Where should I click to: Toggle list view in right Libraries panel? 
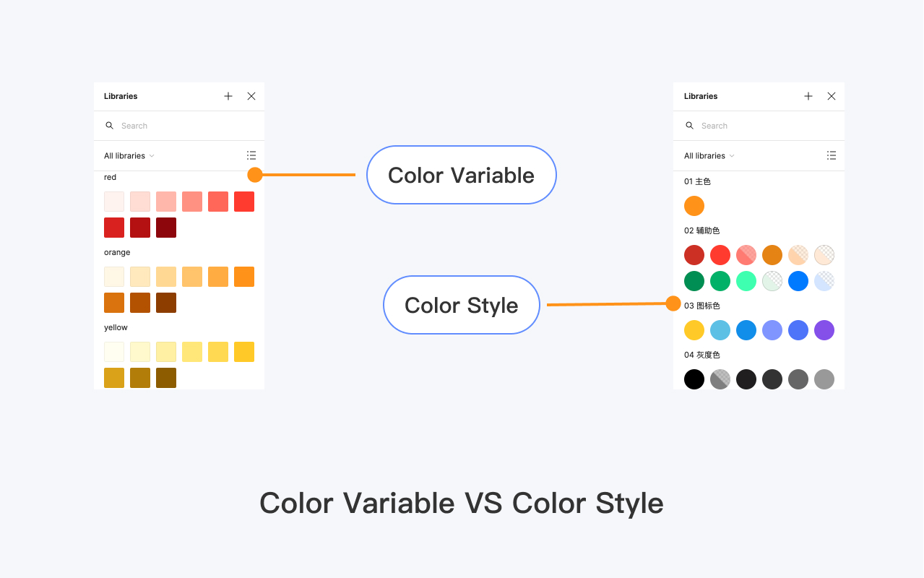pos(832,155)
